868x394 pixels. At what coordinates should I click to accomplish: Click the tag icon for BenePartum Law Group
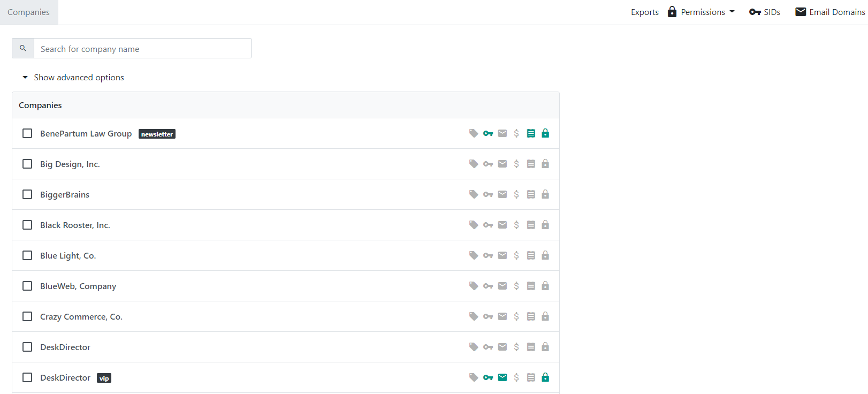point(474,133)
